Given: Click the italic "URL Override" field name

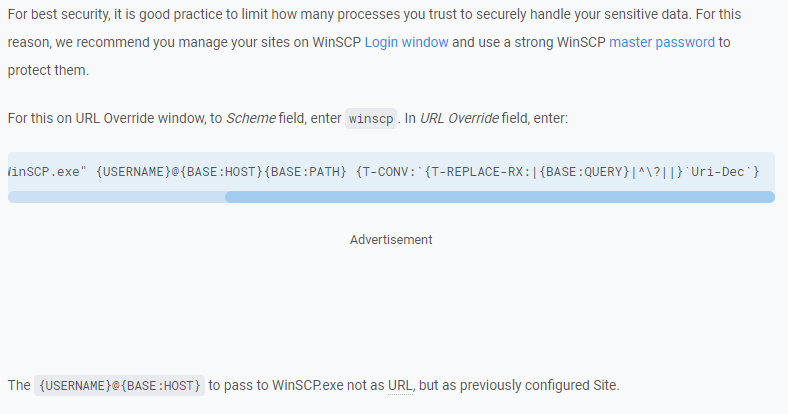Looking at the screenshot, I should pos(460,118).
